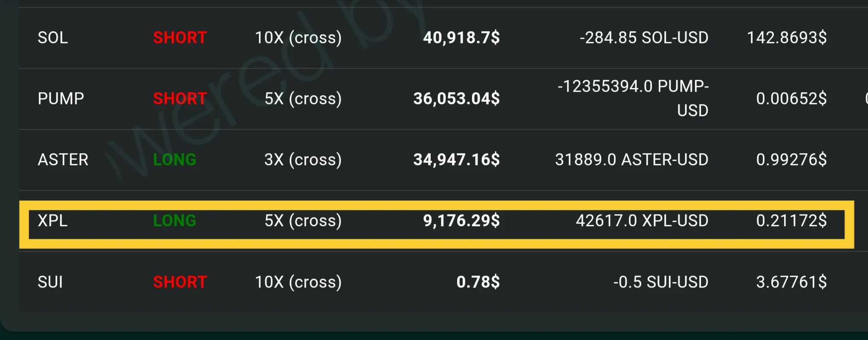Select the ASTER asset name

coord(63,160)
